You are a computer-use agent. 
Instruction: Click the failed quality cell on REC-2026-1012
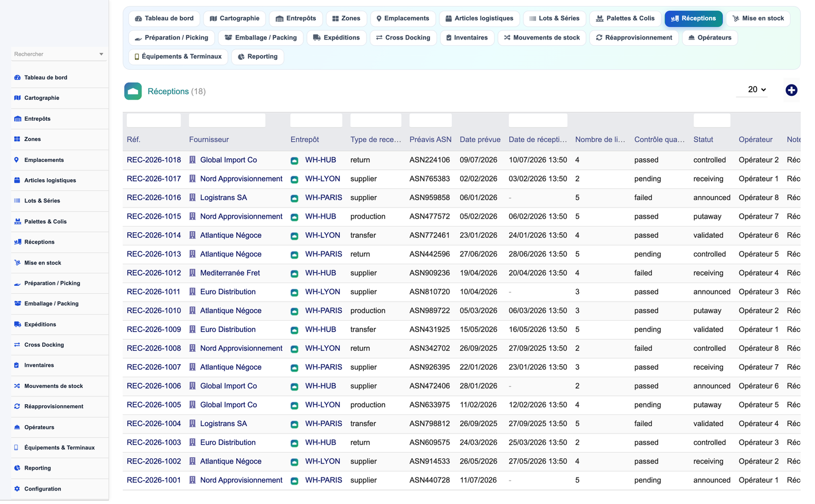tap(643, 273)
